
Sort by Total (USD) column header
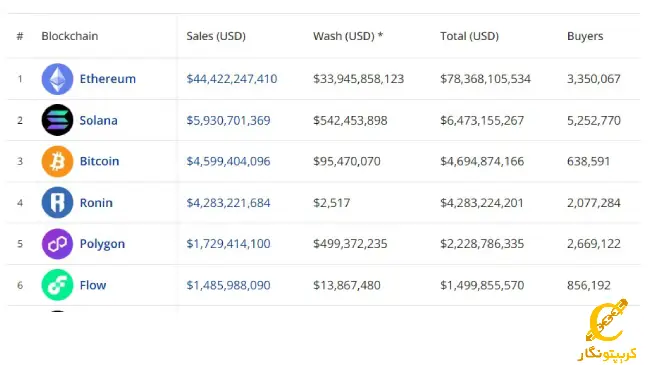469,36
